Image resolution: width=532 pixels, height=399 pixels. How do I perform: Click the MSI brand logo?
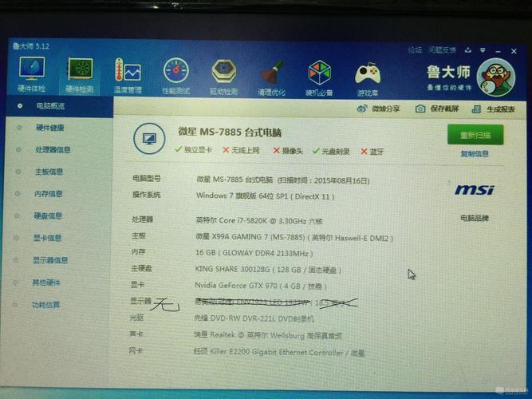pyautogui.click(x=474, y=189)
